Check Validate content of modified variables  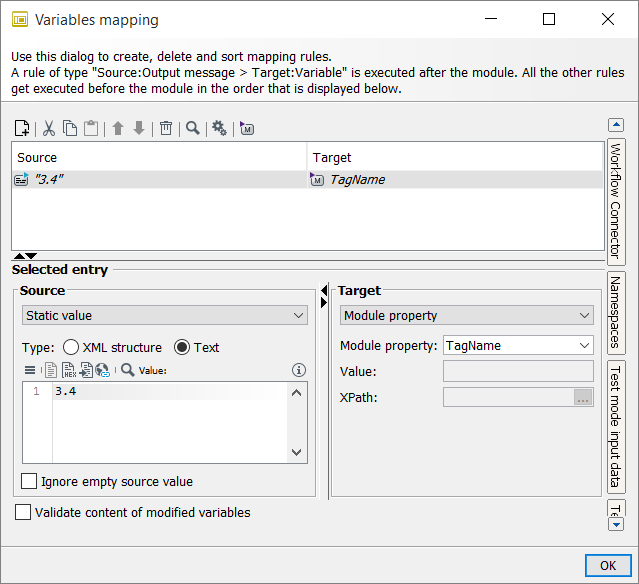coord(23,512)
